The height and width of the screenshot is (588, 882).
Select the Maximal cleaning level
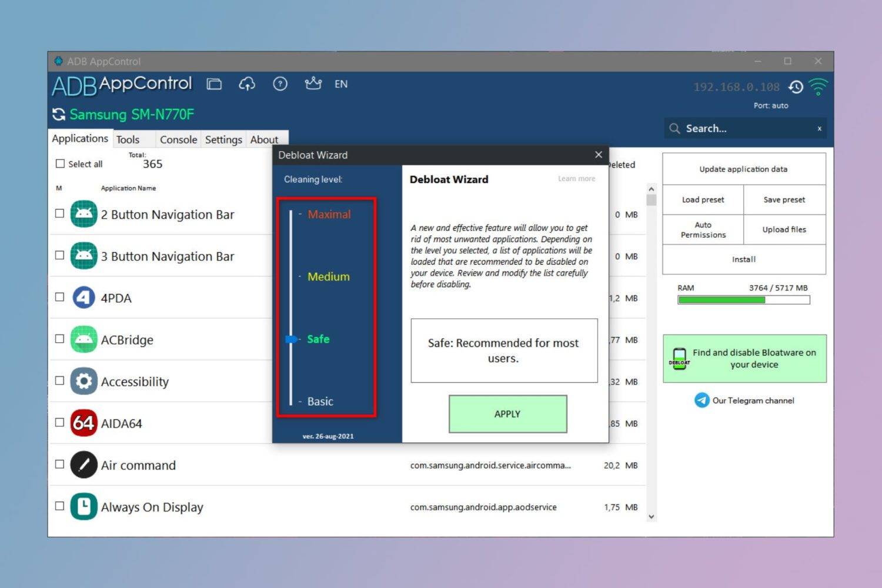click(329, 215)
